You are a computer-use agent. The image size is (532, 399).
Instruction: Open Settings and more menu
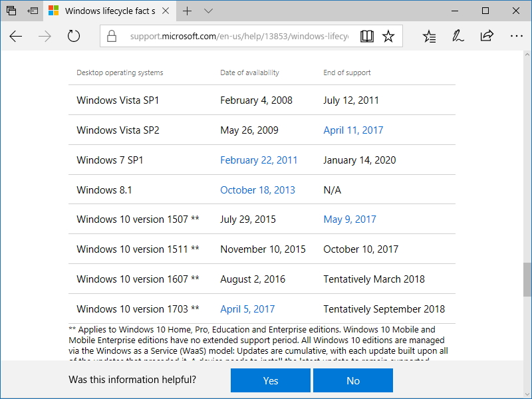click(x=517, y=36)
